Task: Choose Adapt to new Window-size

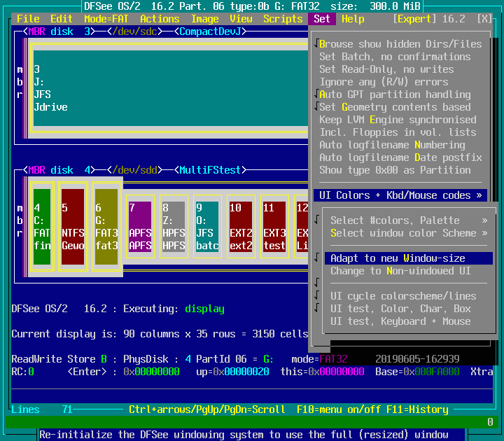Action: click(x=409, y=258)
